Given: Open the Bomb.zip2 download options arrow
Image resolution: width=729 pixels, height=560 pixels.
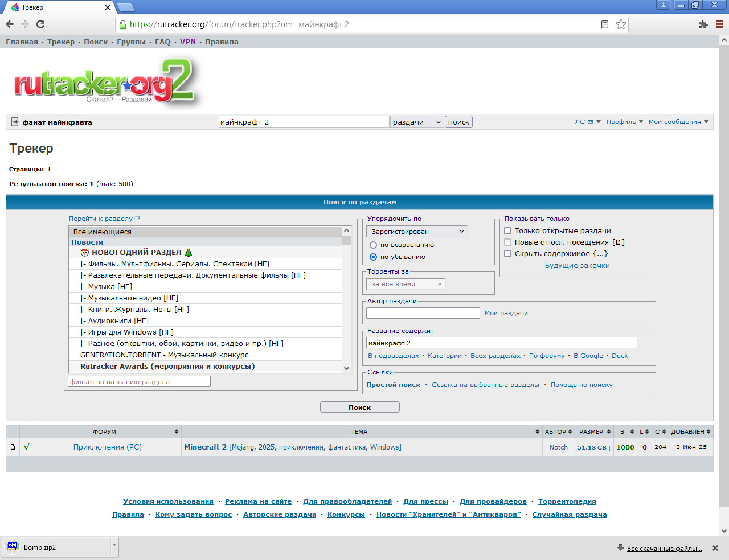Looking at the screenshot, I should click(x=114, y=545).
